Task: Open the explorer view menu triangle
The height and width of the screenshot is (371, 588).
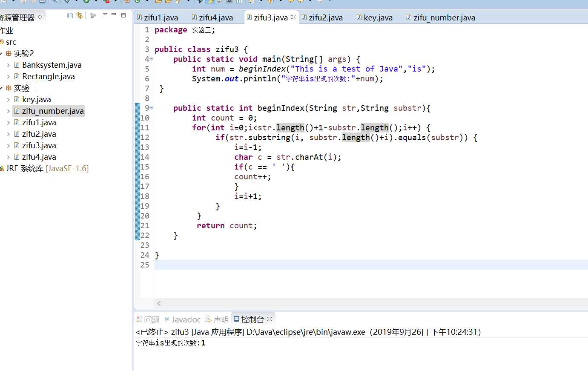Action: (105, 15)
